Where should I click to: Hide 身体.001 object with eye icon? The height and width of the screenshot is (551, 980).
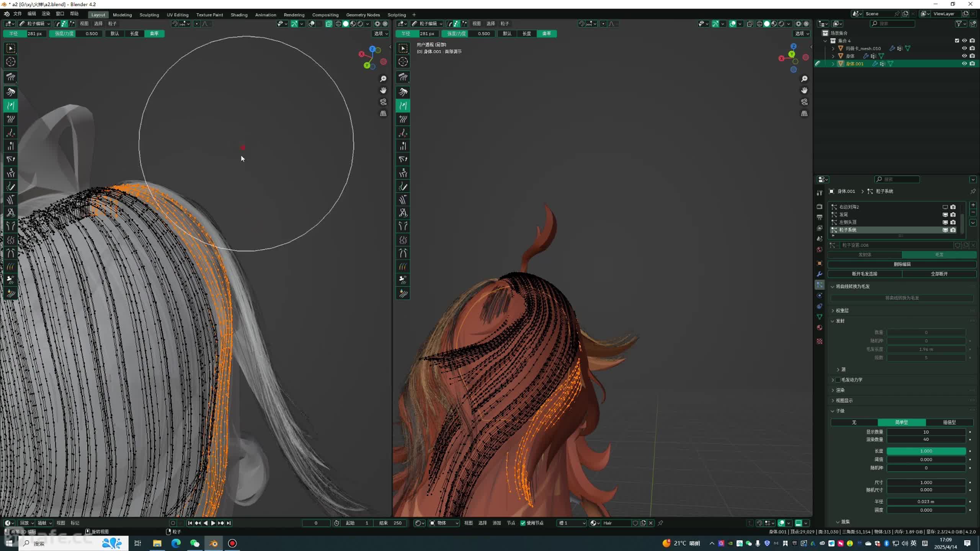tap(964, 64)
